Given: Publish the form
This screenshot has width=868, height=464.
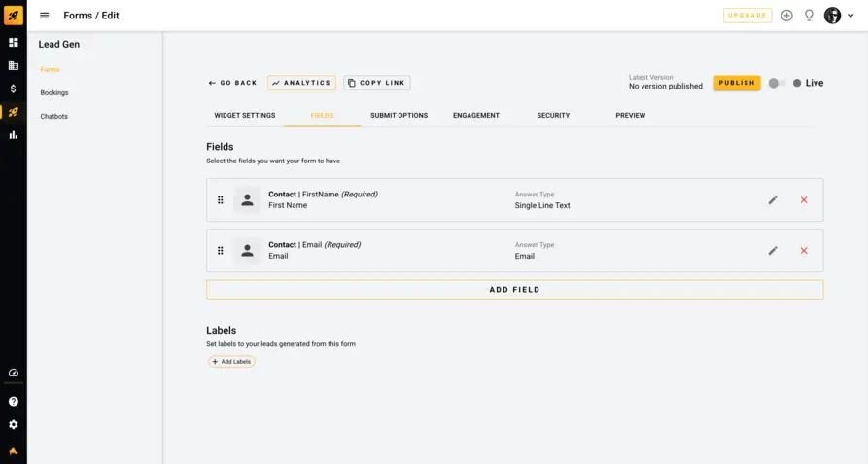Looking at the screenshot, I should (x=737, y=83).
